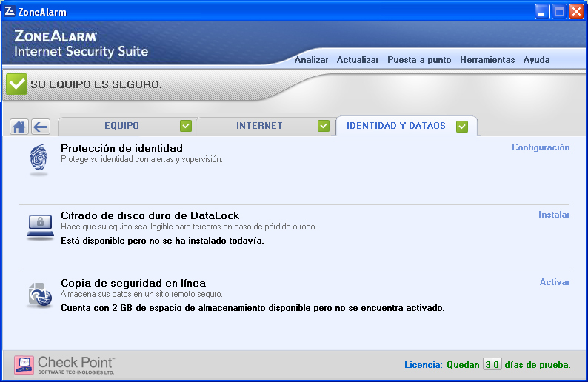This screenshot has height=382, width=588.
Task: Click Activar for online backup
Action: point(554,282)
